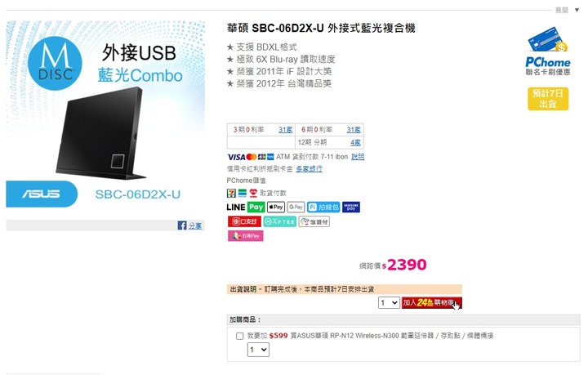The width and height of the screenshot is (588, 375).
Task: Open the 3-installment 31 banks link
Action: click(285, 130)
